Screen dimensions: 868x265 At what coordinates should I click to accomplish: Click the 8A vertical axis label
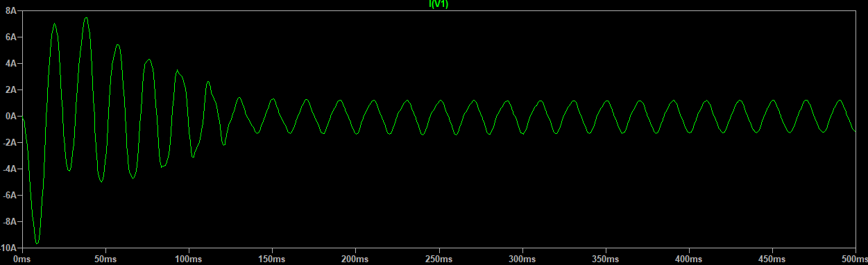tap(12, 10)
